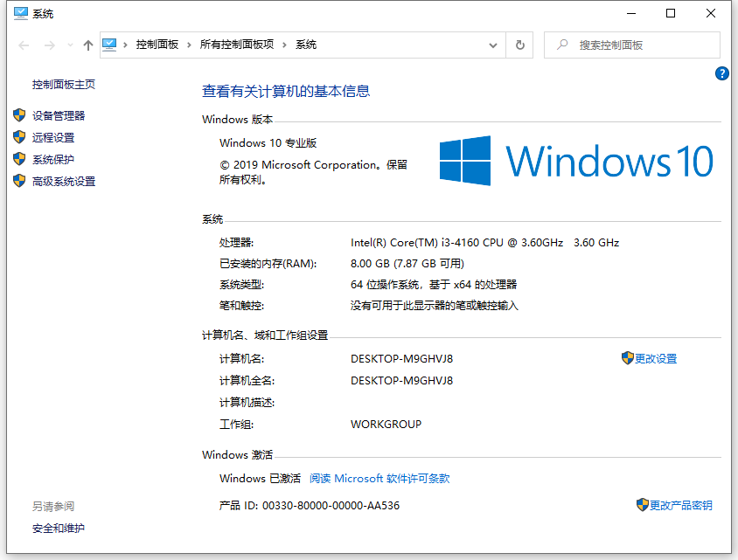Viewport: 738px width, 560px height.
Task: Click the shield icon beside 系统保护
Action: [19, 159]
